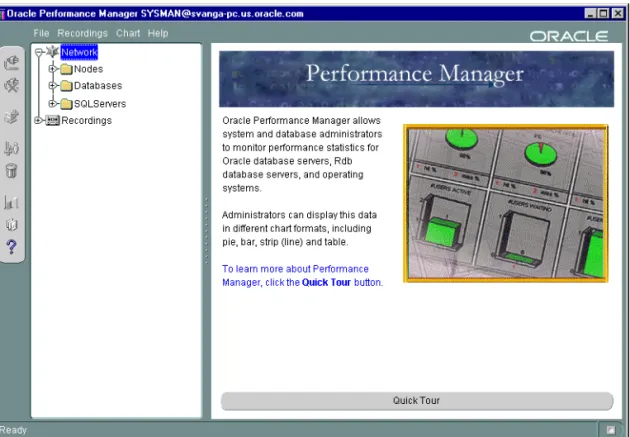Viewport: 630px width, 437px height.
Task: Open the File menu
Action: [x=41, y=33]
